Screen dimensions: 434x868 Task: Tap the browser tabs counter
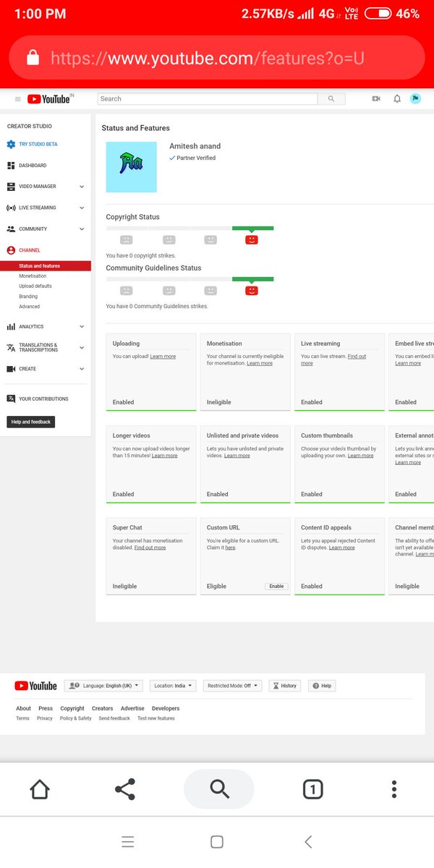point(312,789)
